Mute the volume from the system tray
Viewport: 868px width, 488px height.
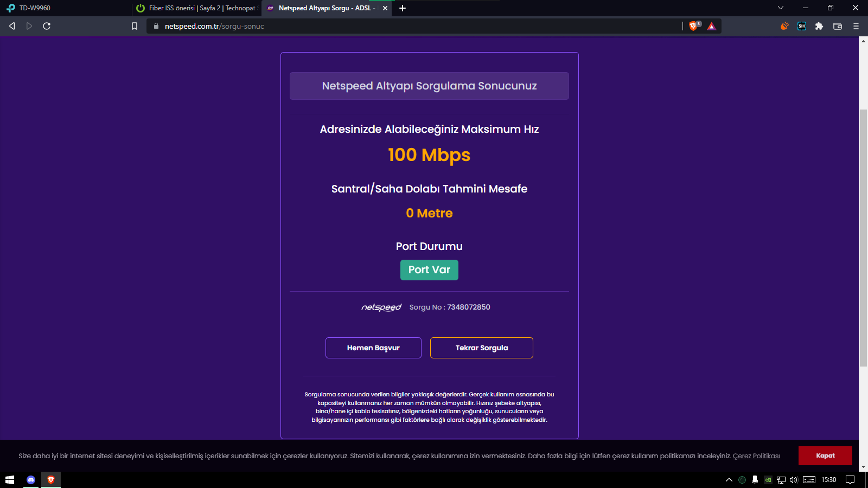point(793,479)
